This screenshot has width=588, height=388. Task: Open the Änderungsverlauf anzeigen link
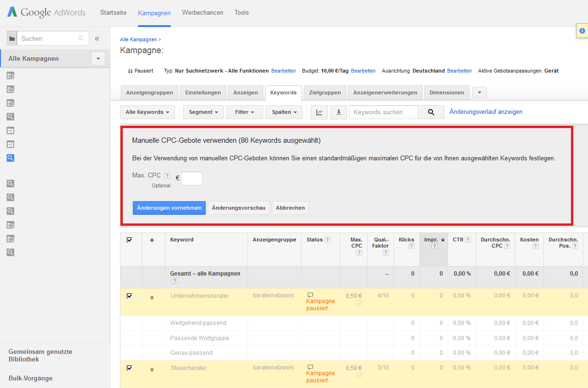pyautogui.click(x=486, y=112)
